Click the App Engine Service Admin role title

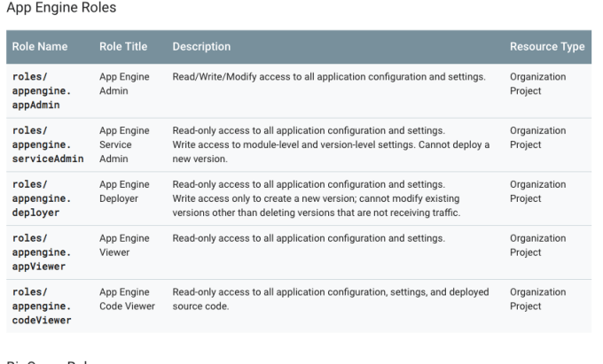point(123,144)
